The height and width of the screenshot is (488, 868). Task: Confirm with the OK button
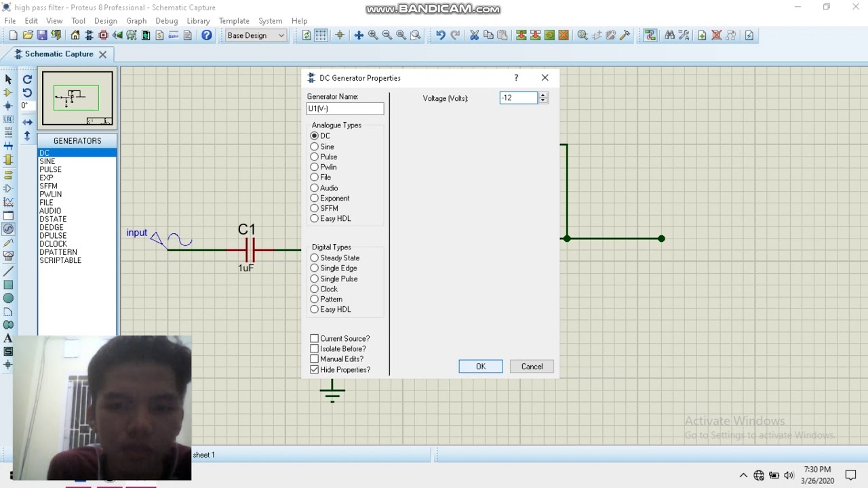click(x=481, y=367)
